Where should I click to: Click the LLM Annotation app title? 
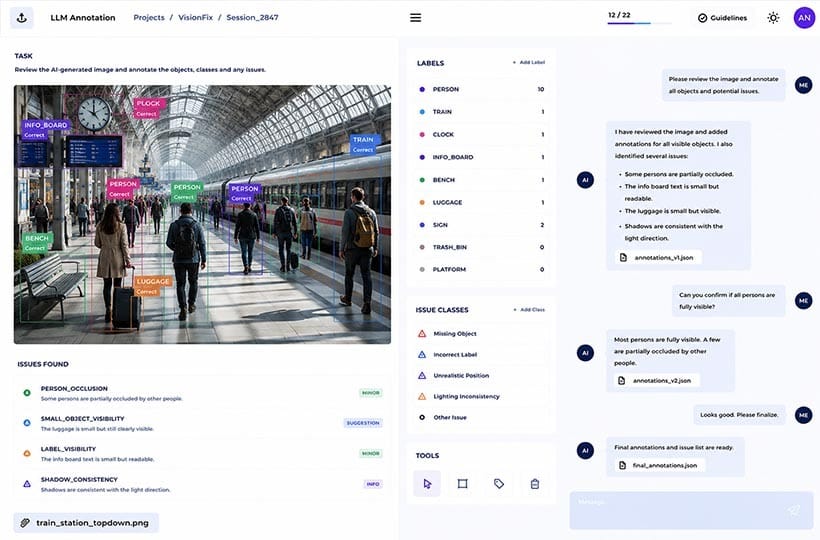[83, 18]
